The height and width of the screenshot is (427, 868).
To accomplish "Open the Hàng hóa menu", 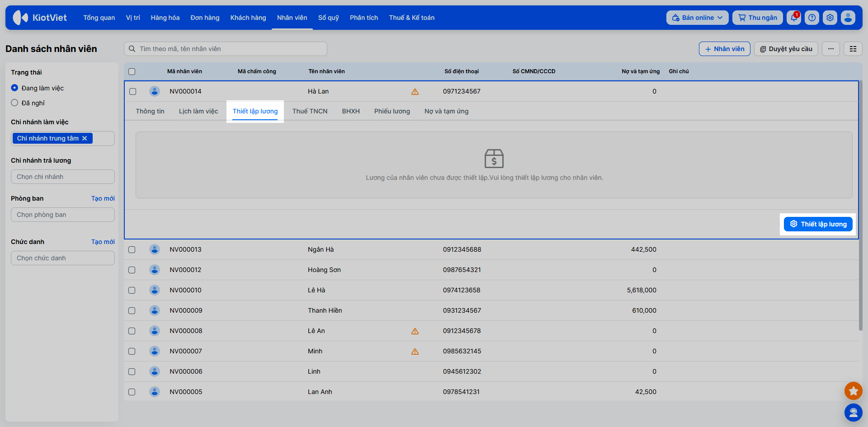I will click(x=165, y=18).
